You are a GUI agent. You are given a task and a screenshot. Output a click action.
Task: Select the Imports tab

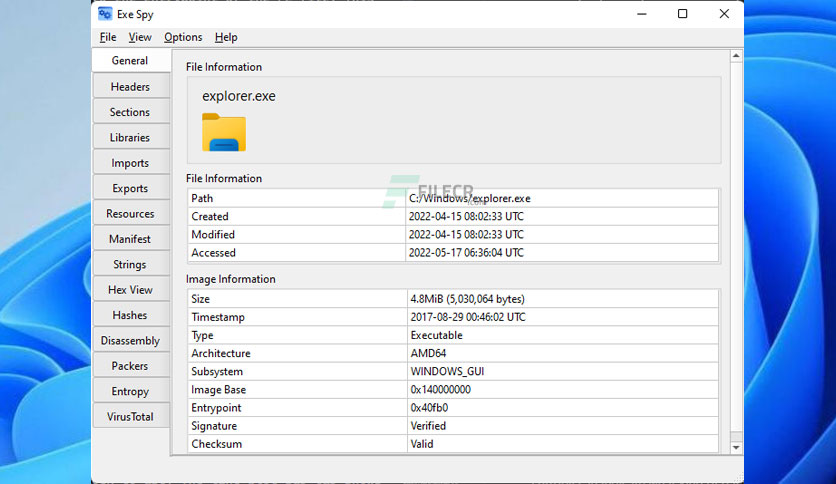click(x=131, y=163)
